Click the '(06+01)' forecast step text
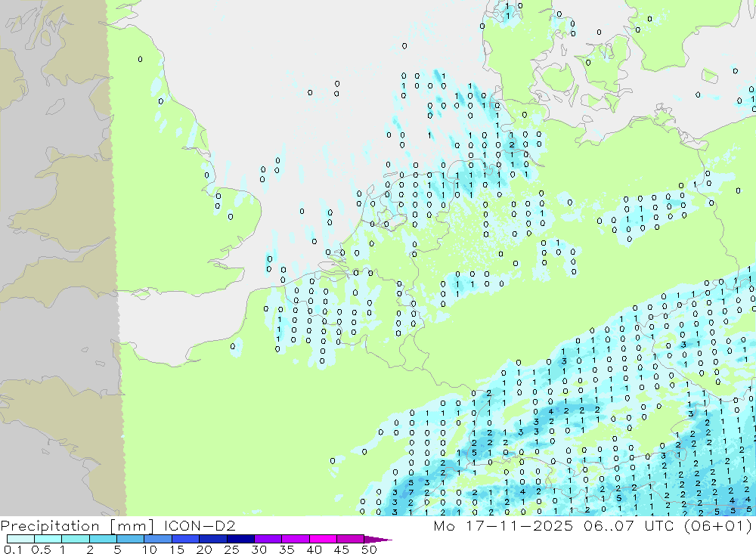 coord(718,526)
